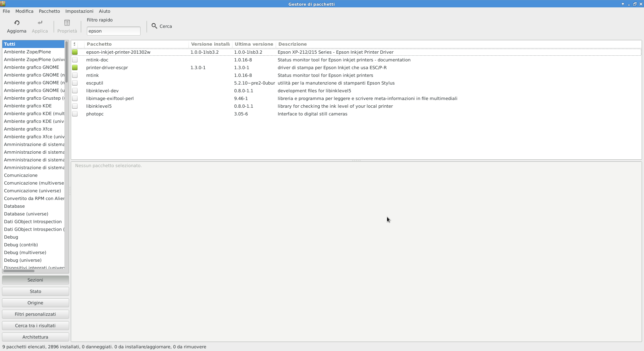Viewport: 644px width, 351px height.
Task: Open the Pacchetto menu
Action: (49, 11)
